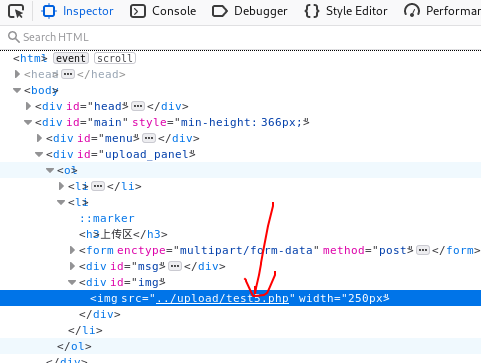This screenshot has height=363, width=481.
Task: Select the ::marker pseudo-element
Action: click(x=107, y=218)
